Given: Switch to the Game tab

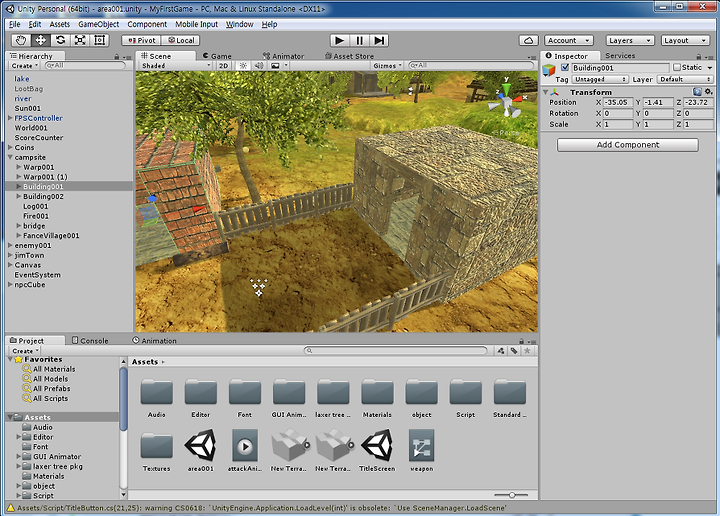Looking at the screenshot, I should click(217, 56).
